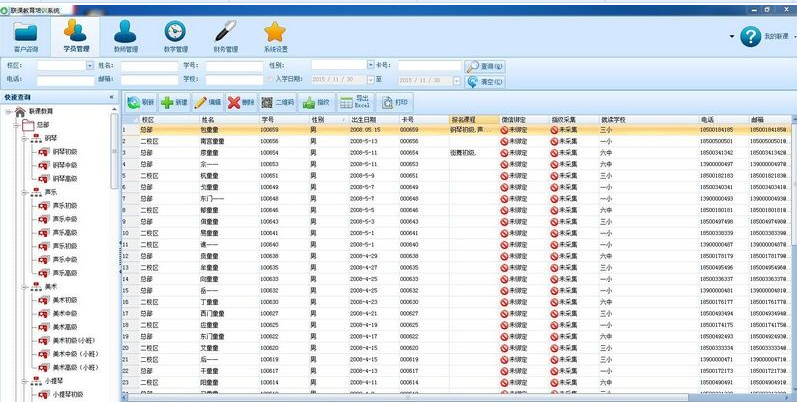Click the 卡号 filter input field
Viewport: 797px width, 402px height.
[x=430, y=66]
